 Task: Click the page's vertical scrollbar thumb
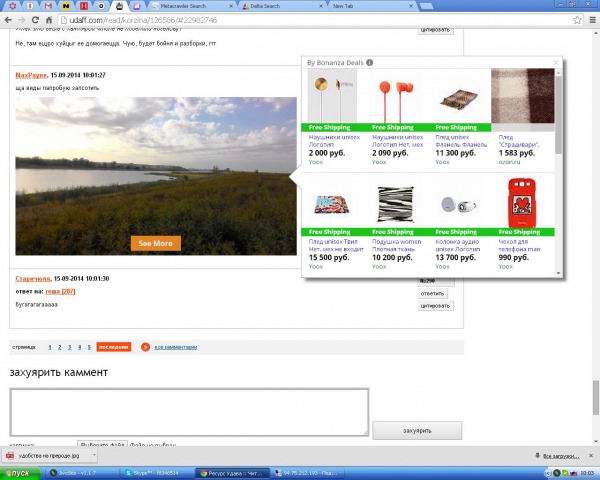(x=596, y=397)
